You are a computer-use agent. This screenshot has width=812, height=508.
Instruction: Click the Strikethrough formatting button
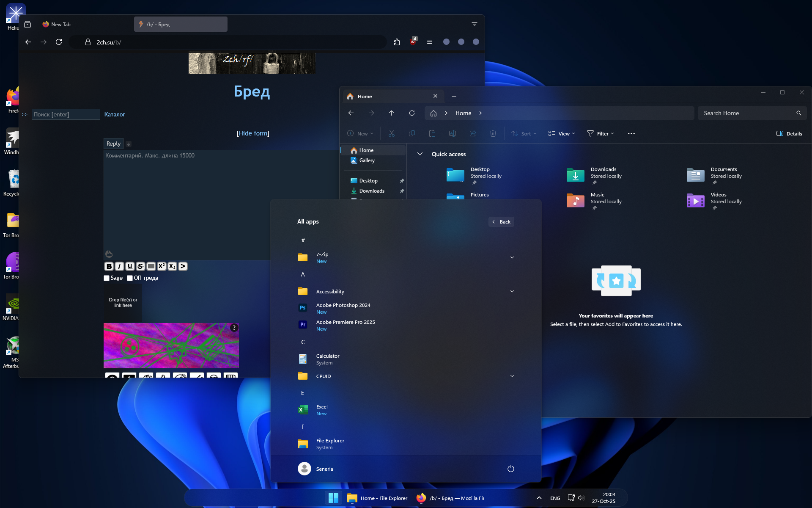tap(140, 266)
